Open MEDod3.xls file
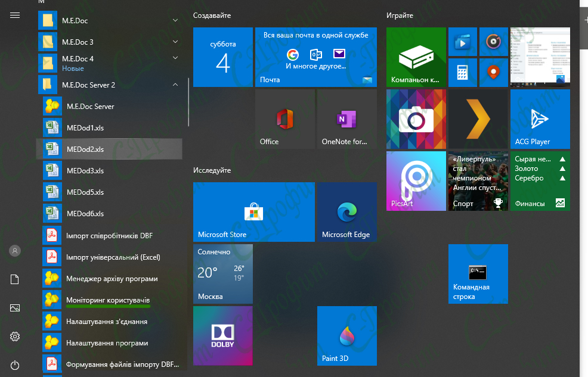 tap(110, 171)
